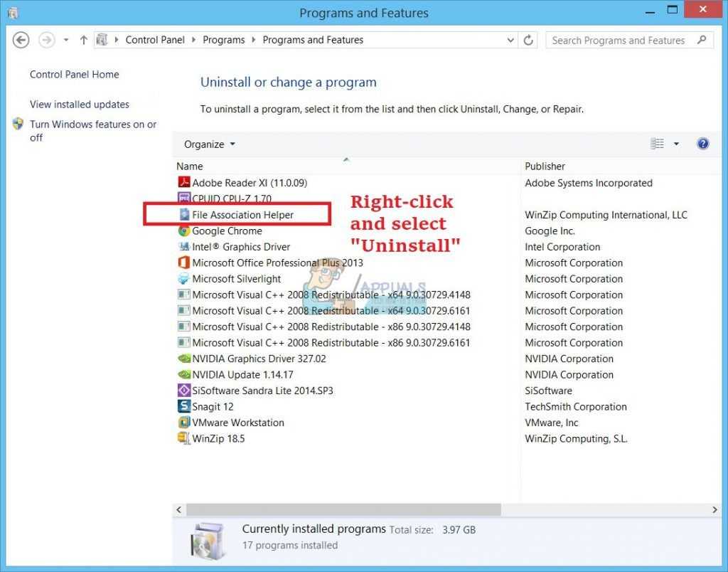Click the horizontal scrollbar track

[x=604, y=510]
